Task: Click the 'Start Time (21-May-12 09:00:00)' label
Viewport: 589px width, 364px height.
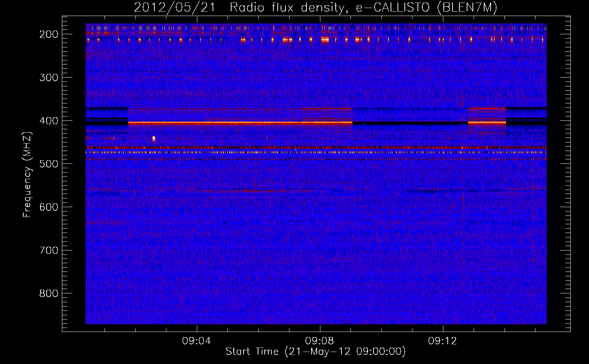Action: tap(316, 352)
